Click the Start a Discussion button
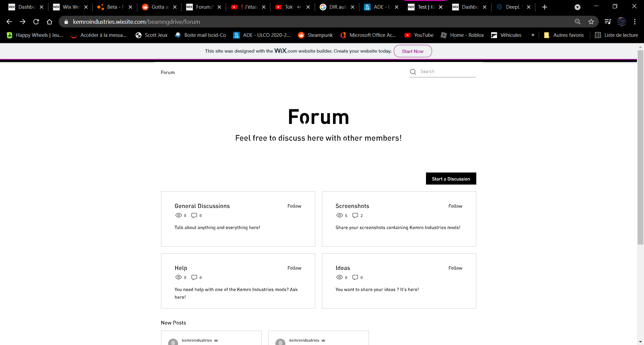Viewport: 644px width, 345px height. [x=451, y=179]
